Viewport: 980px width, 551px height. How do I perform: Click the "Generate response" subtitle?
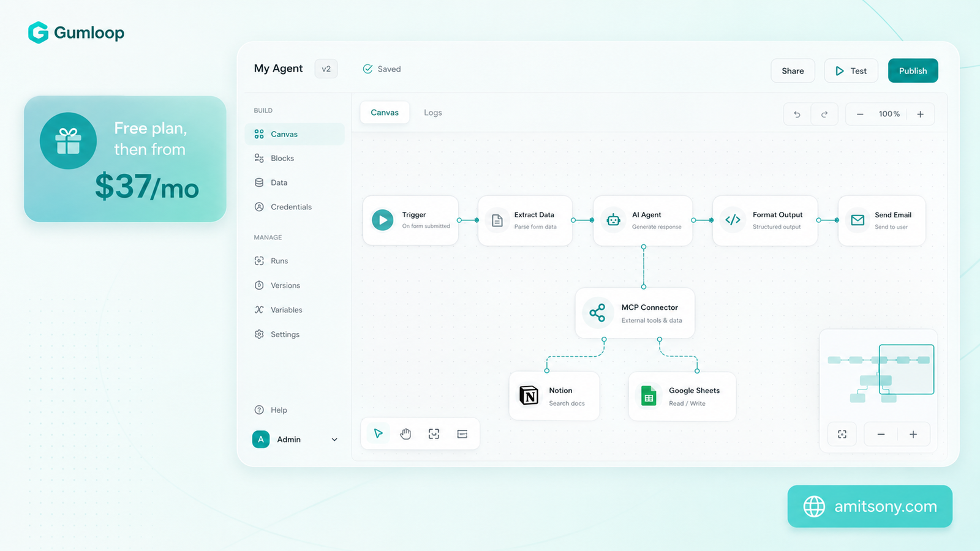tap(657, 227)
